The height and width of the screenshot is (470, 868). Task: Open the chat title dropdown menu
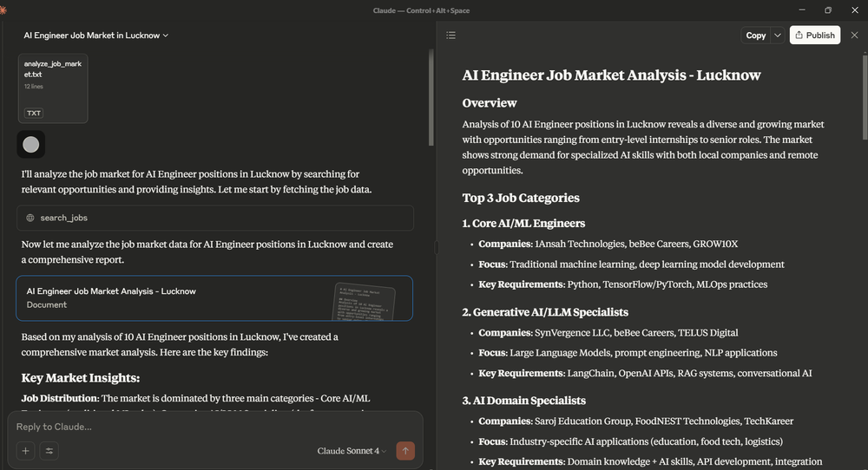tap(95, 36)
